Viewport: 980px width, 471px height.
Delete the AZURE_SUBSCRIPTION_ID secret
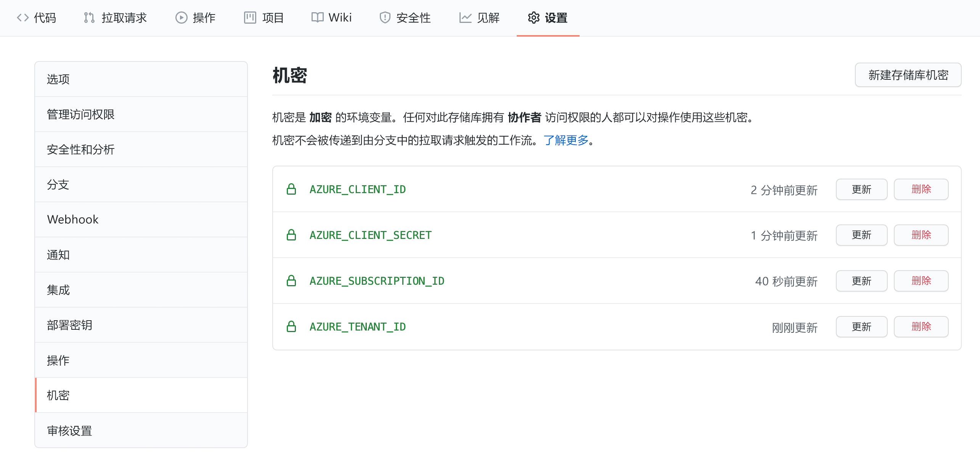(x=921, y=281)
